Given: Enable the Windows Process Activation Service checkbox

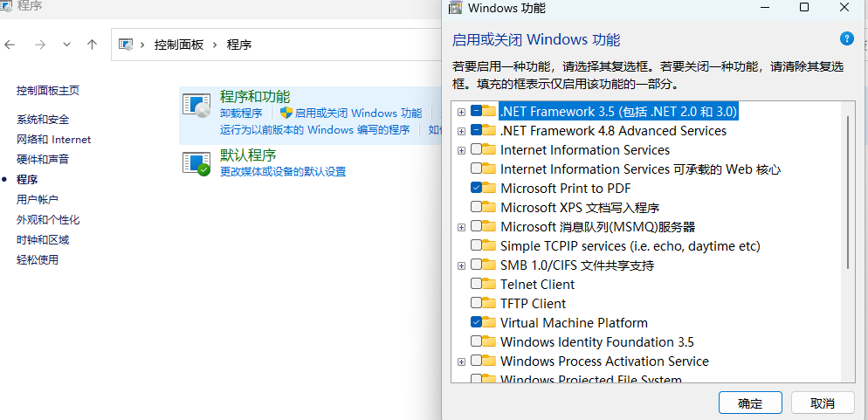Looking at the screenshot, I should click(x=476, y=361).
